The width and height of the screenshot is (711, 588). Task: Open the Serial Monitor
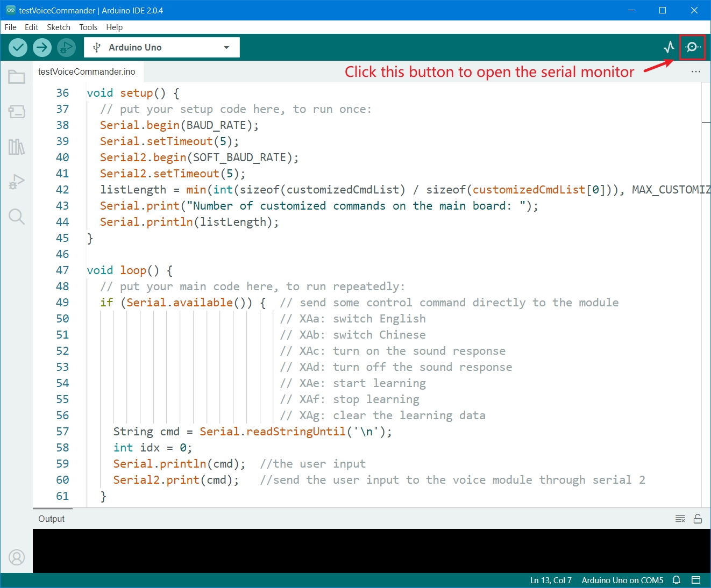click(692, 47)
